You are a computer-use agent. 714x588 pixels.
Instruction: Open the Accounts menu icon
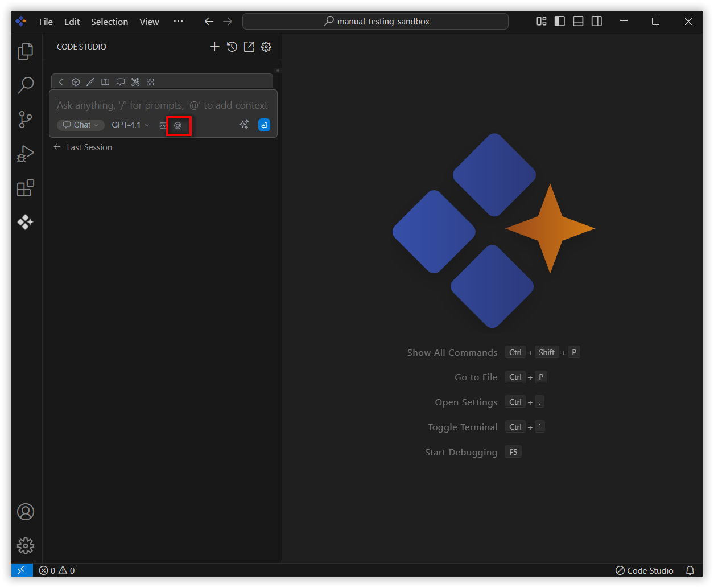tap(26, 512)
